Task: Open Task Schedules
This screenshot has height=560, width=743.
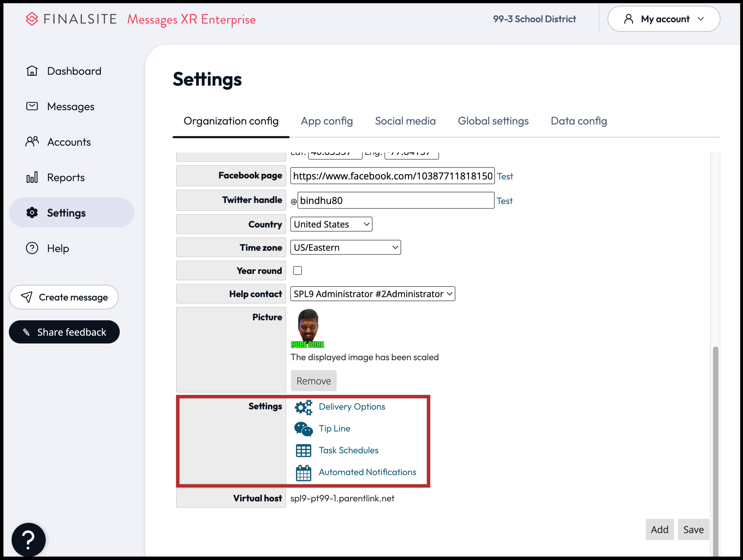Action: coord(349,450)
